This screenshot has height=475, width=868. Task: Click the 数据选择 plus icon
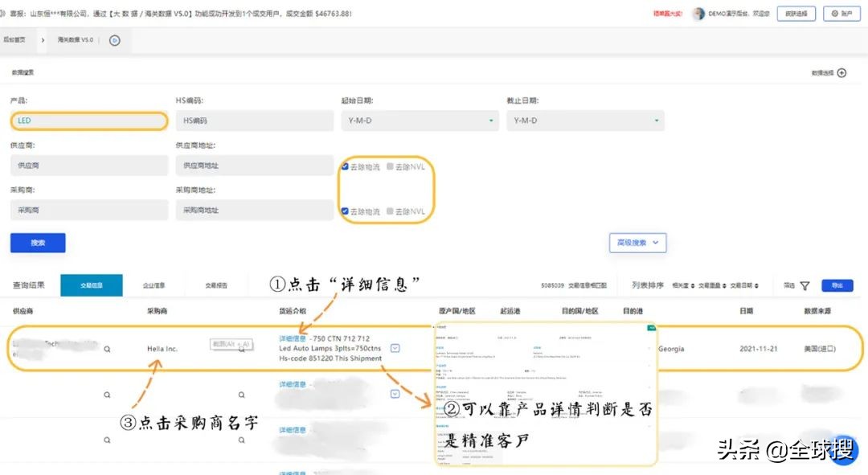[x=841, y=72]
